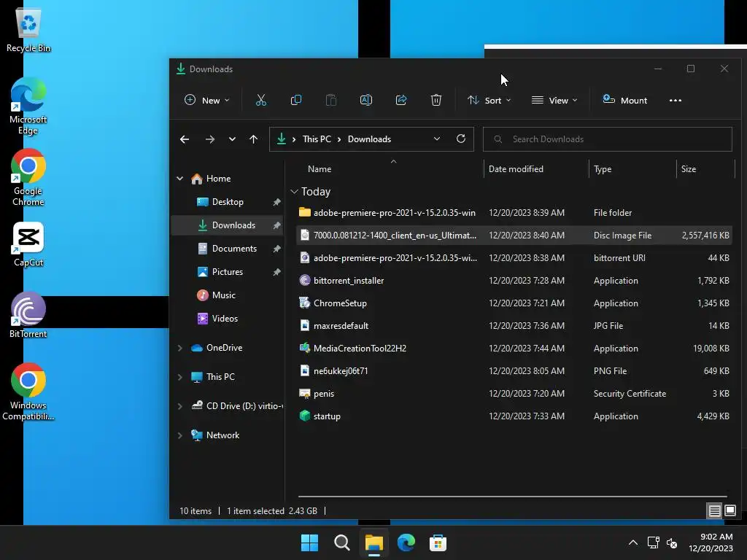Viewport: 747px width, 560px height.
Task: Select bittorrent_installer file
Action: (x=514, y=281)
